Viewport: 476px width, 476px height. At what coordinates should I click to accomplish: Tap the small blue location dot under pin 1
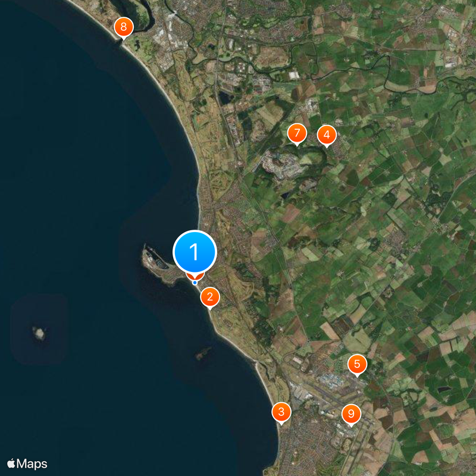tap(195, 283)
